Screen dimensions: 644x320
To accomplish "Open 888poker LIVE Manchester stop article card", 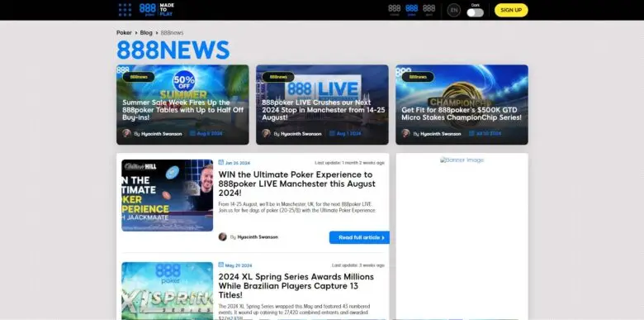I will coord(322,104).
